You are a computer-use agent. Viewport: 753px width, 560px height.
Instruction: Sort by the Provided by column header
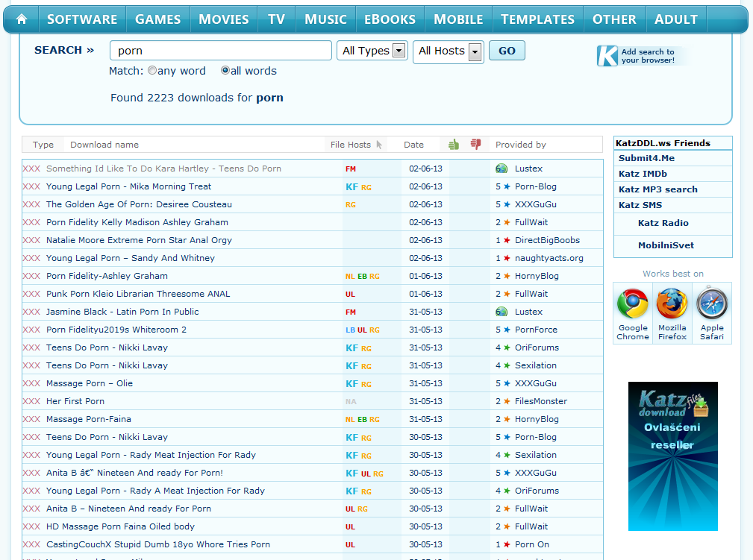(521, 145)
